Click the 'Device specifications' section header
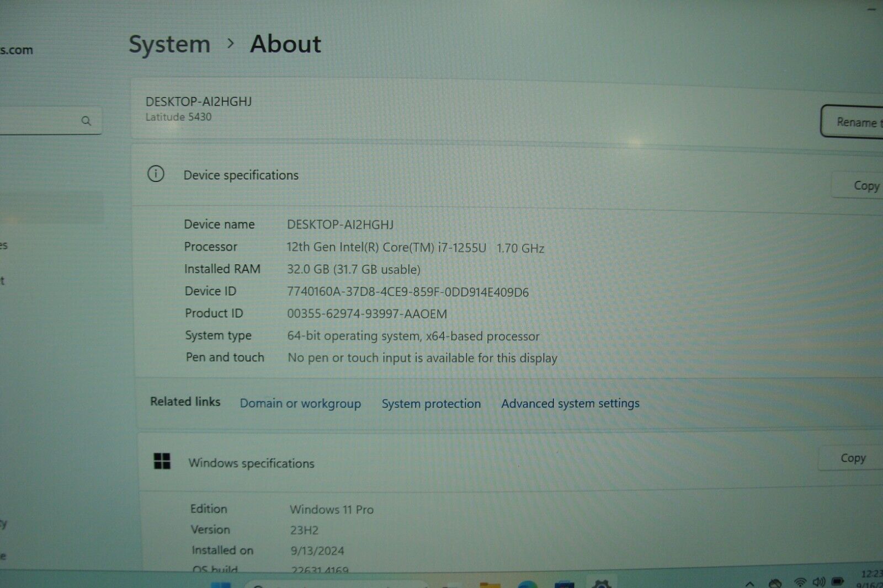This screenshot has height=588, width=883. tap(241, 175)
